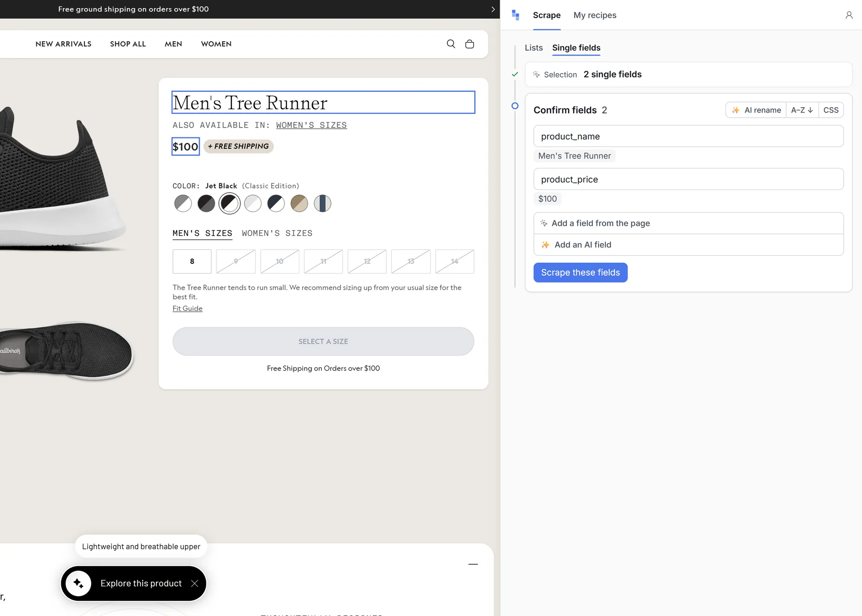Click the Selection step cursor icon

coord(536,75)
